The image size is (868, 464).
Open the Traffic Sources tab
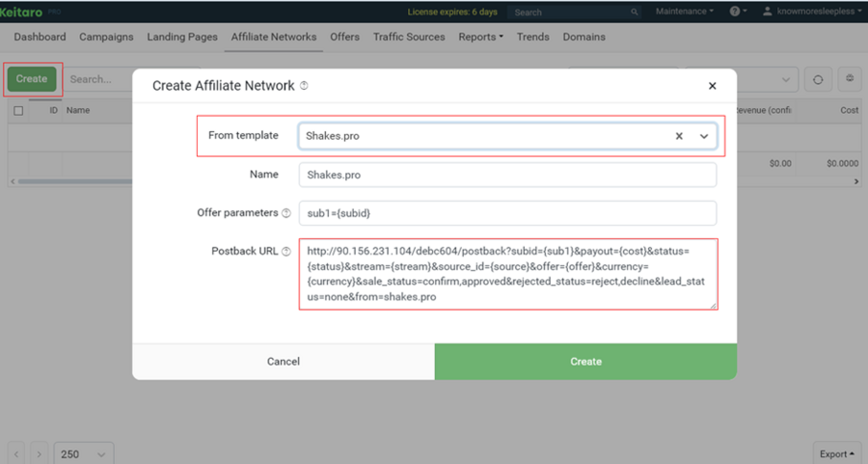click(409, 37)
